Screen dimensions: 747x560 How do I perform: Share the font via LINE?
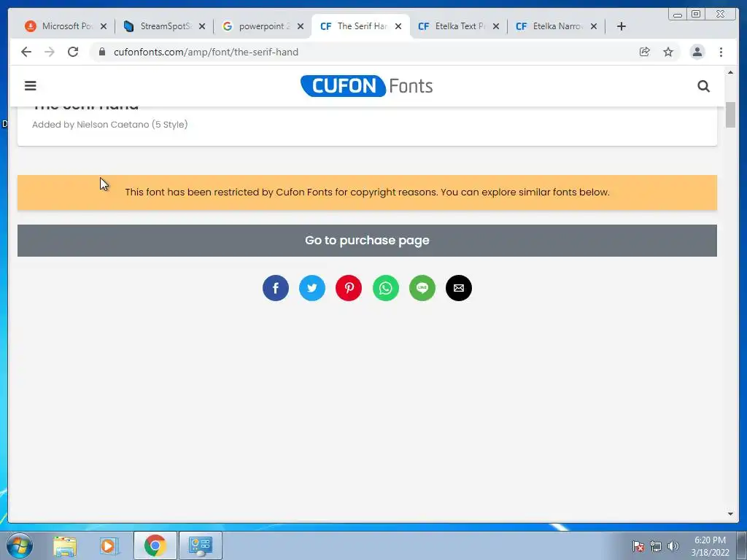(422, 288)
